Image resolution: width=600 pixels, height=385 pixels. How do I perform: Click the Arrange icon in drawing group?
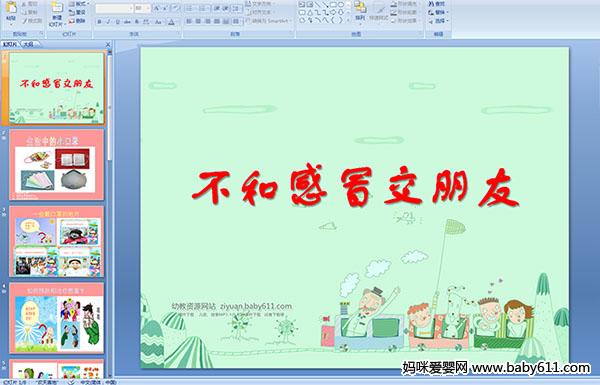click(x=360, y=11)
